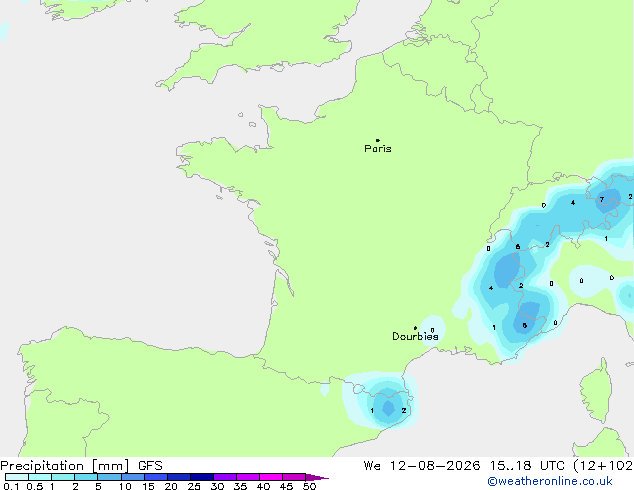Click the legend tick label 0.1
Viewport: 634px width, 490px height.
[11, 486]
